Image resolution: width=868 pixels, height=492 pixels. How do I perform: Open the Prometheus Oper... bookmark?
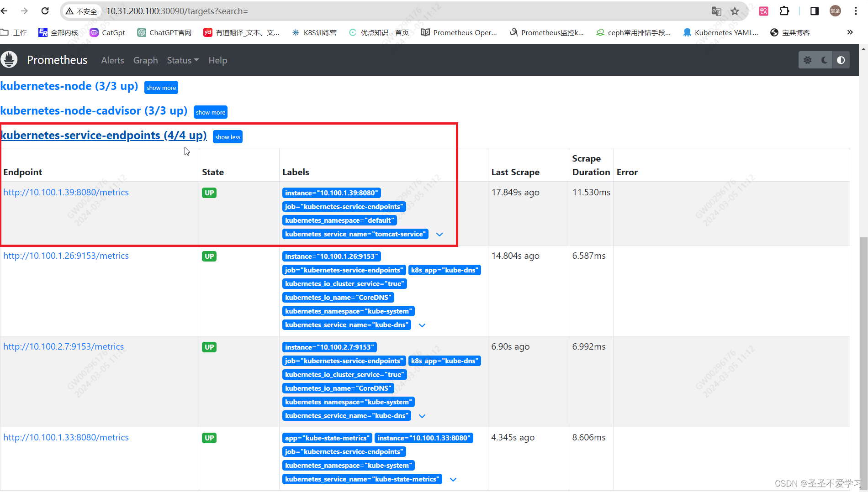click(459, 32)
